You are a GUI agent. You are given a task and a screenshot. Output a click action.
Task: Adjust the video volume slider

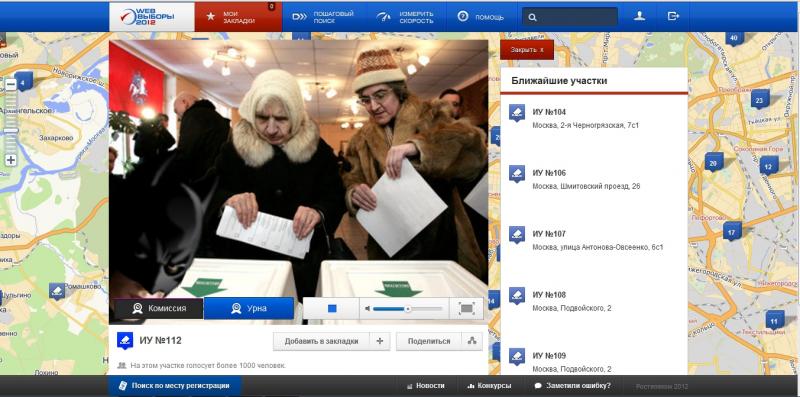[407, 309]
